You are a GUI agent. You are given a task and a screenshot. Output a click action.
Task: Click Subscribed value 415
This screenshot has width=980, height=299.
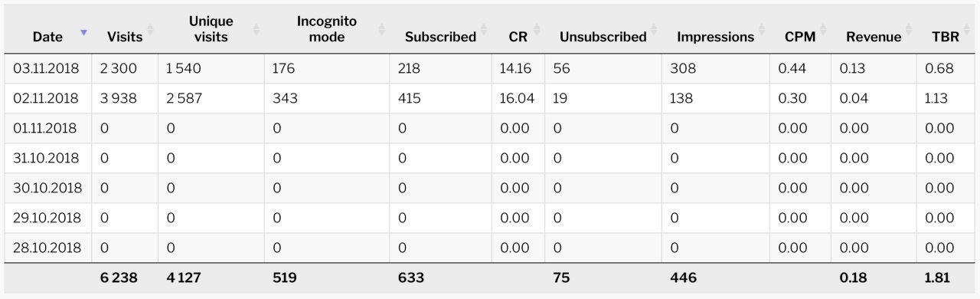[x=410, y=98]
